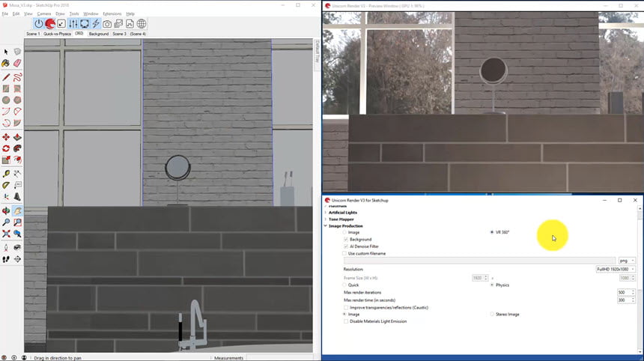Expand the Artificial Lights section
The width and height of the screenshot is (644, 361).
[x=325, y=213]
